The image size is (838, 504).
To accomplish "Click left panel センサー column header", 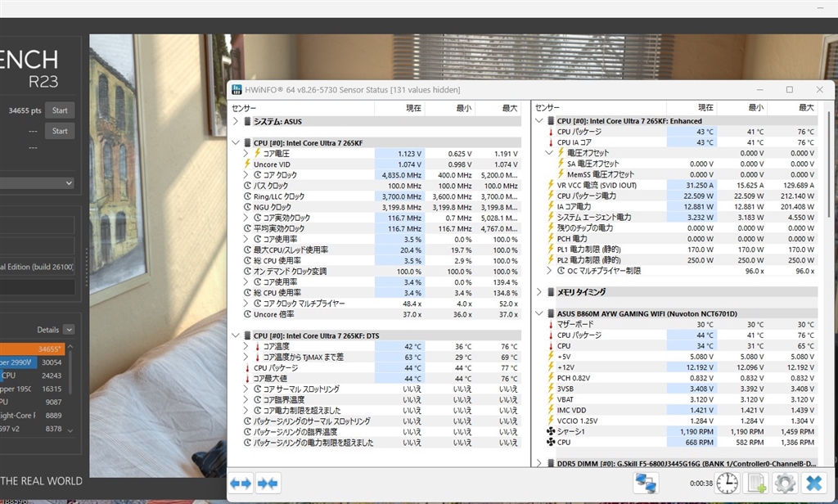I will point(244,109).
